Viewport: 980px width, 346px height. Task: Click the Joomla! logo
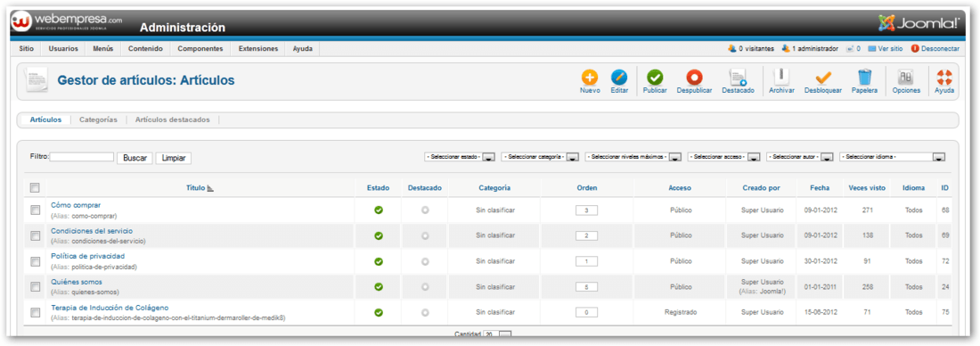click(x=919, y=23)
